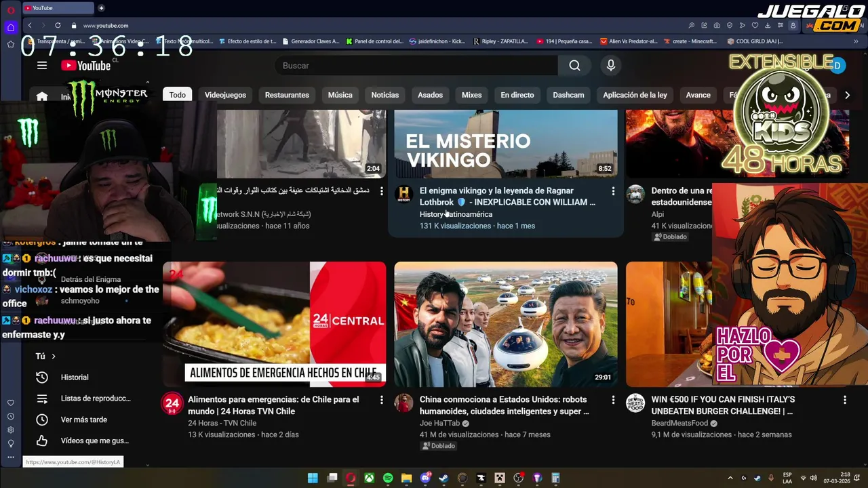Click the thumbs-up liked videos icon
This screenshot has height=488, width=868.
[42, 441]
